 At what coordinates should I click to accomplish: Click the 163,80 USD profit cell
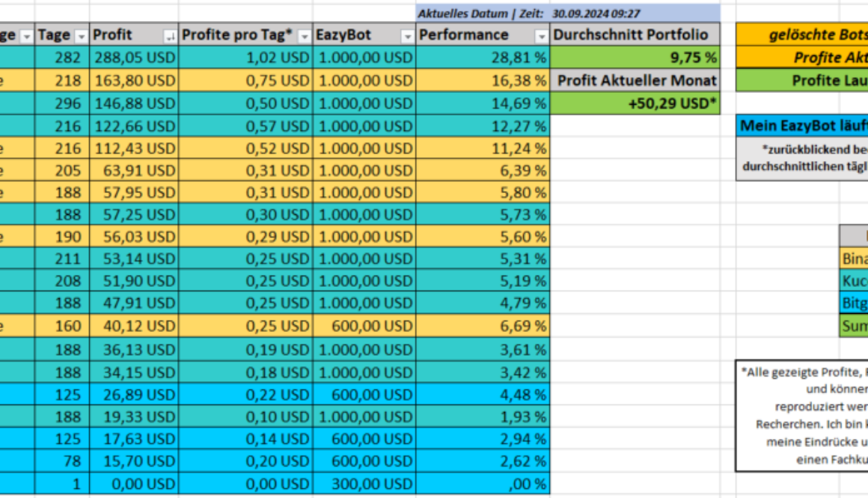click(x=134, y=81)
